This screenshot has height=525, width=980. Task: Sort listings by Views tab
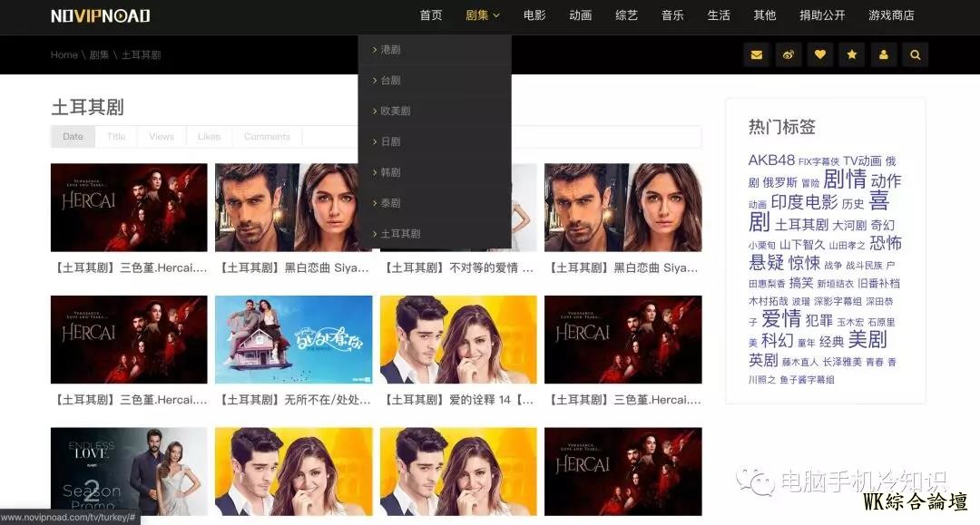pyautogui.click(x=162, y=136)
